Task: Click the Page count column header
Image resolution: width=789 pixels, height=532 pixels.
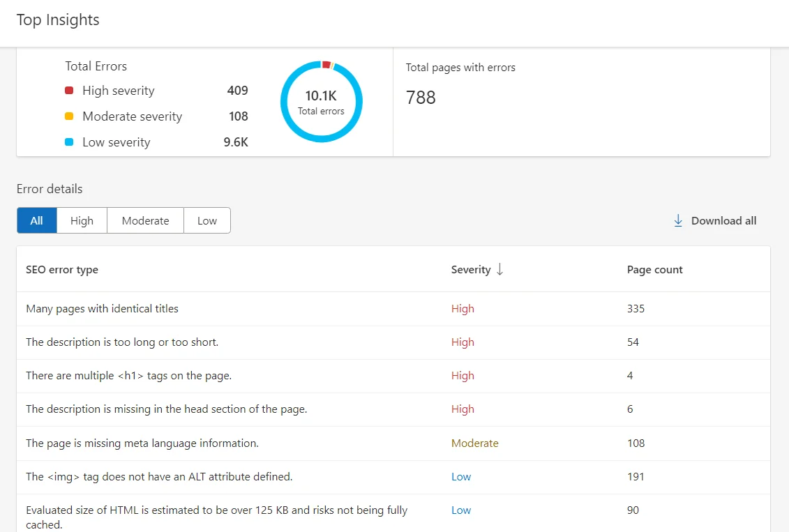Action: 654,270
